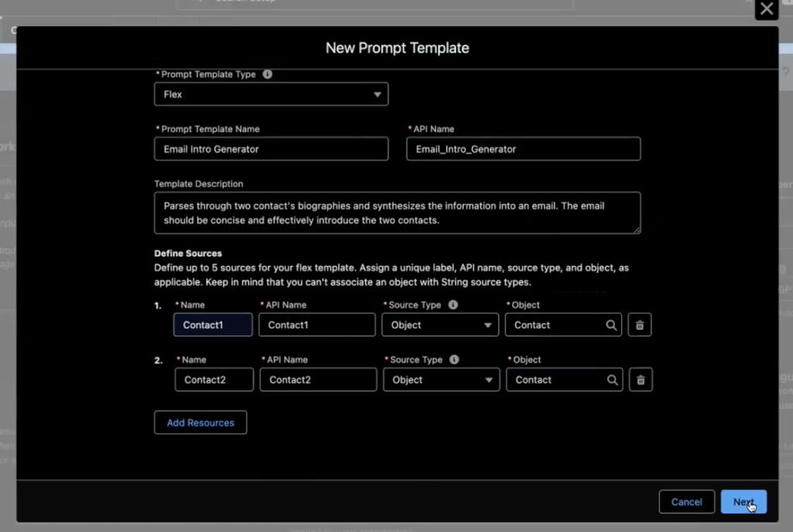Expand Source Type dropdown for Contact1
The image size is (793, 532).
click(x=440, y=325)
